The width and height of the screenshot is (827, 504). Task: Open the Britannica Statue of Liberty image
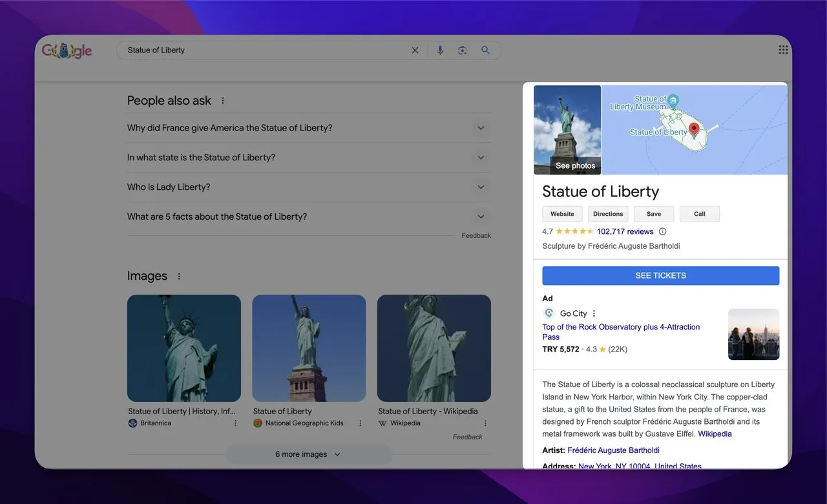coord(184,348)
